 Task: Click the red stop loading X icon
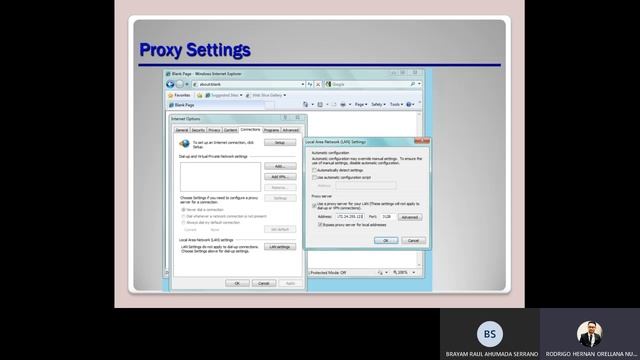click(x=318, y=84)
